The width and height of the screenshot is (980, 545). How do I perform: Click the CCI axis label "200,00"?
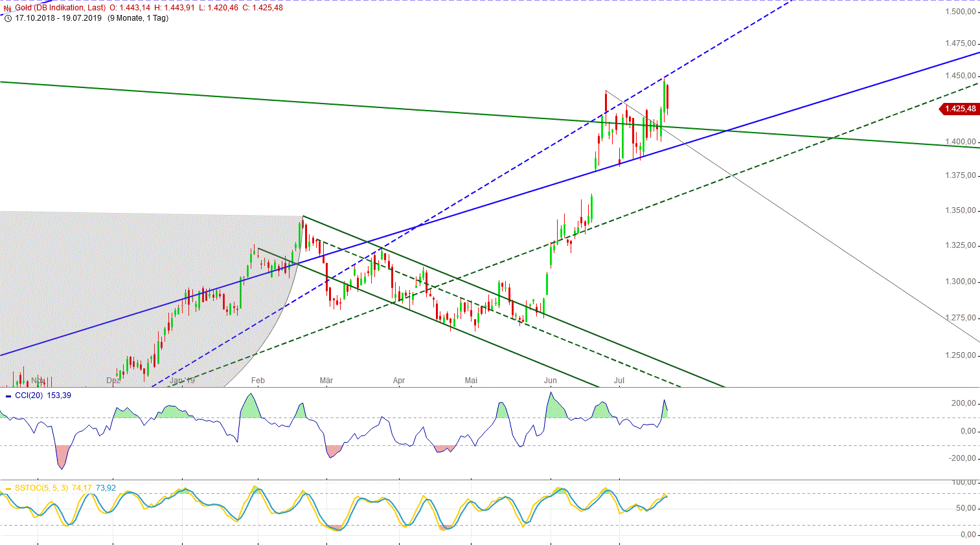point(963,403)
